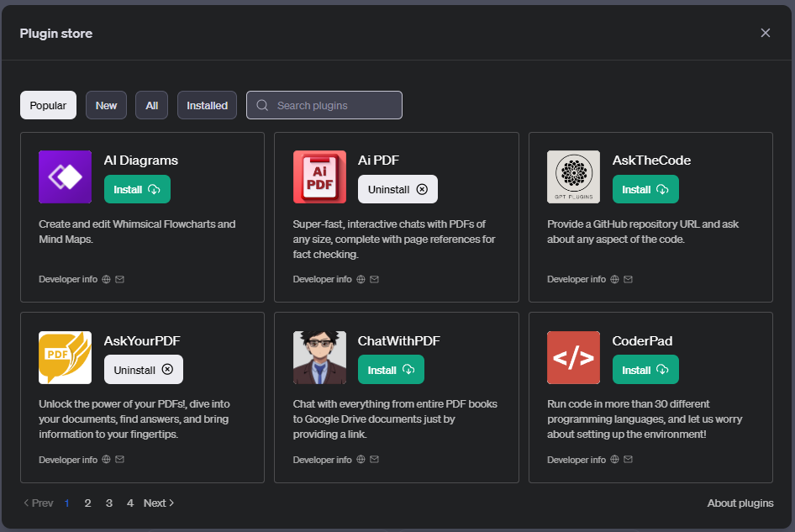Screen dimensions: 795x532
Task: Click Developer info under AskYourPDF
Action: (68, 460)
